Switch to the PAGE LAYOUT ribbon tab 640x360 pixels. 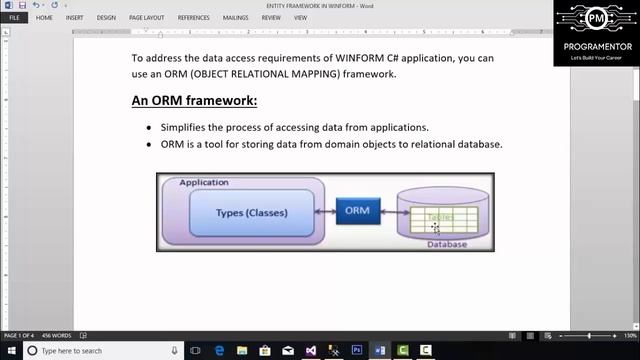[147, 18]
